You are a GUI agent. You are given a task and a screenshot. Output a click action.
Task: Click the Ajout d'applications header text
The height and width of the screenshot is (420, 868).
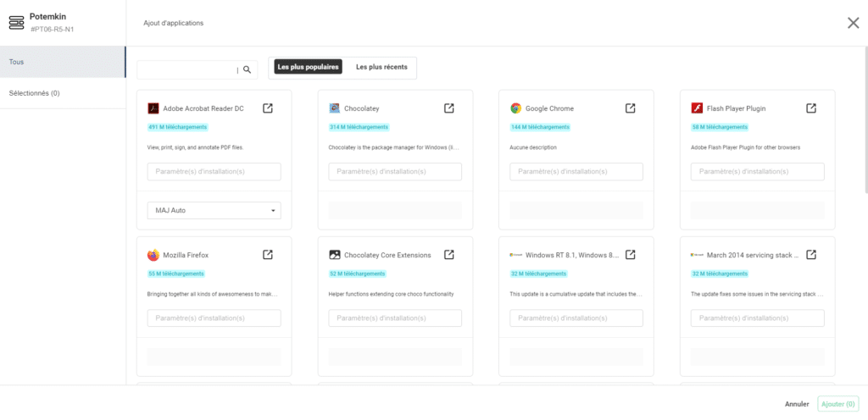point(173,23)
